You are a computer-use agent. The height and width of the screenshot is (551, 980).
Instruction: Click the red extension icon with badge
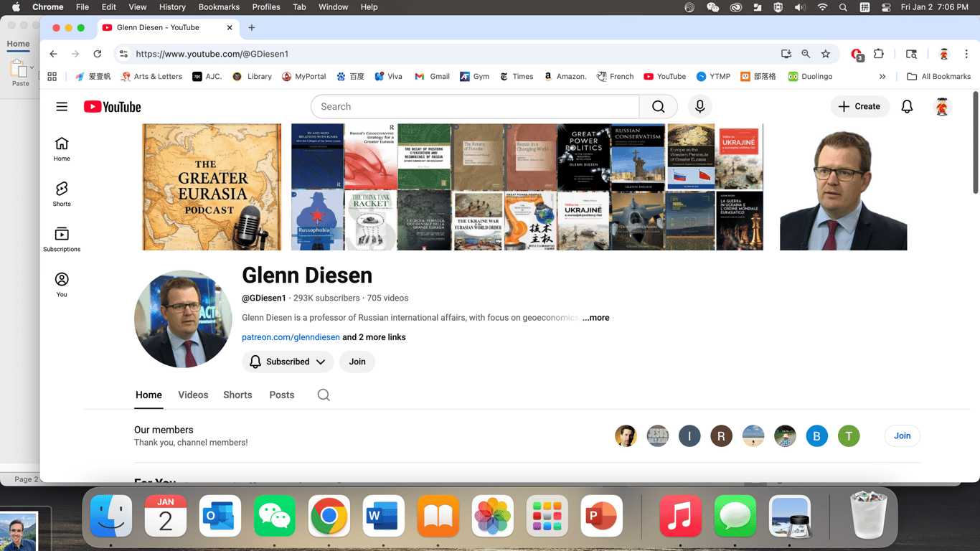point(857,55)
